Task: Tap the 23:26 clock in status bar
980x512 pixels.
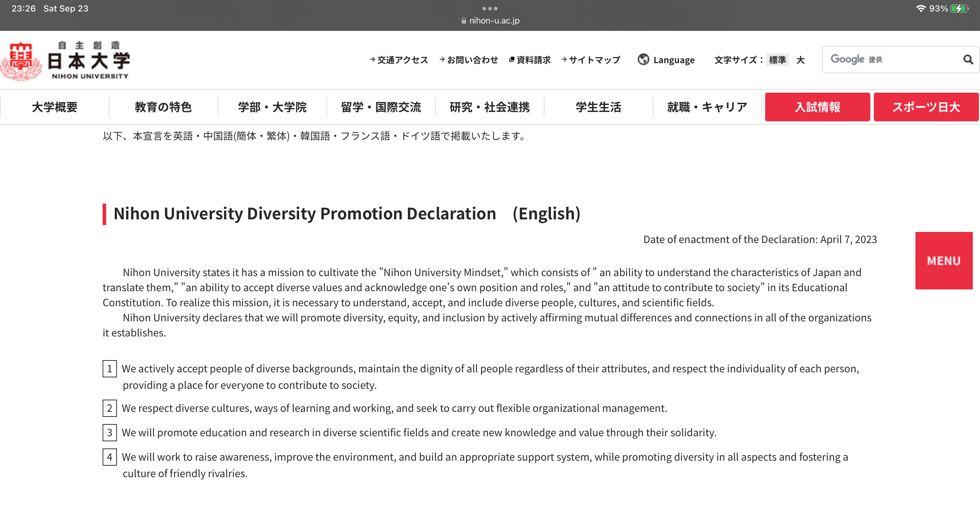Action: pos(24,8)
